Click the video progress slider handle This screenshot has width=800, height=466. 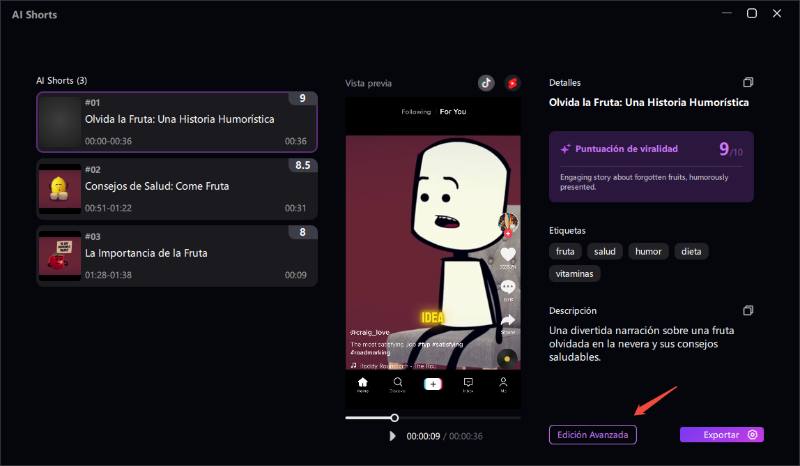coord(394,417)
